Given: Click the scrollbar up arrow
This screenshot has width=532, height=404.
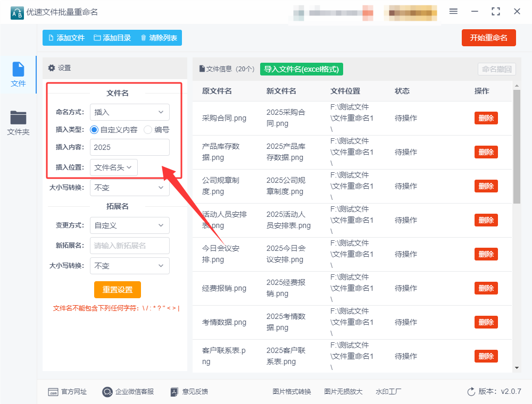Looking at the screenshot, I should [x=517, y=86].
